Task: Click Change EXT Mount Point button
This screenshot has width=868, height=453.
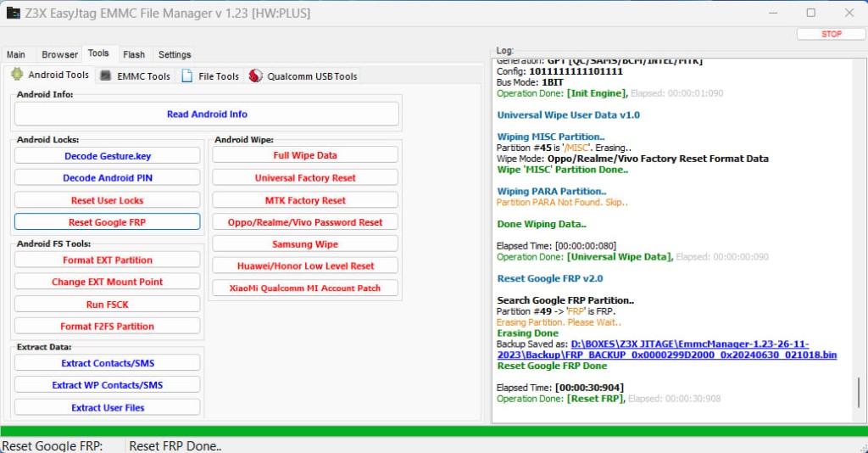Action: (108, 282)
